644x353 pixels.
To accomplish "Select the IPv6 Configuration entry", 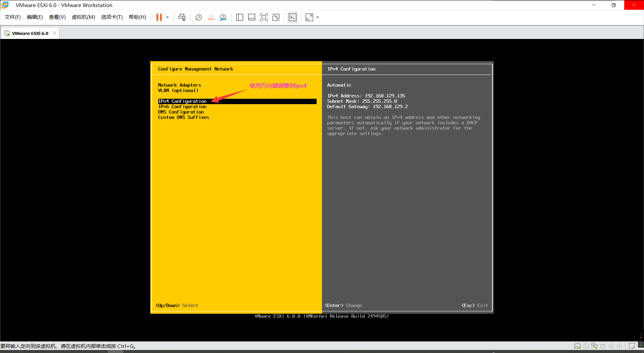I will click(x=182, y=107).
